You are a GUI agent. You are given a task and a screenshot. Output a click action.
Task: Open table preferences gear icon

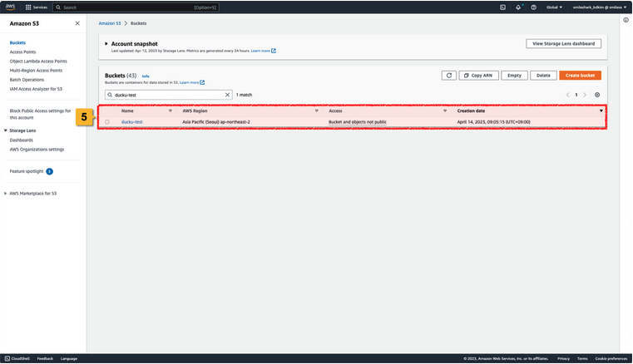point(596,95)
